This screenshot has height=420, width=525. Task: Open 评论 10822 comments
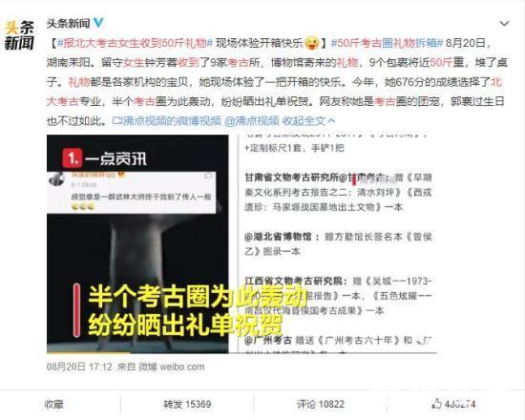321,405
